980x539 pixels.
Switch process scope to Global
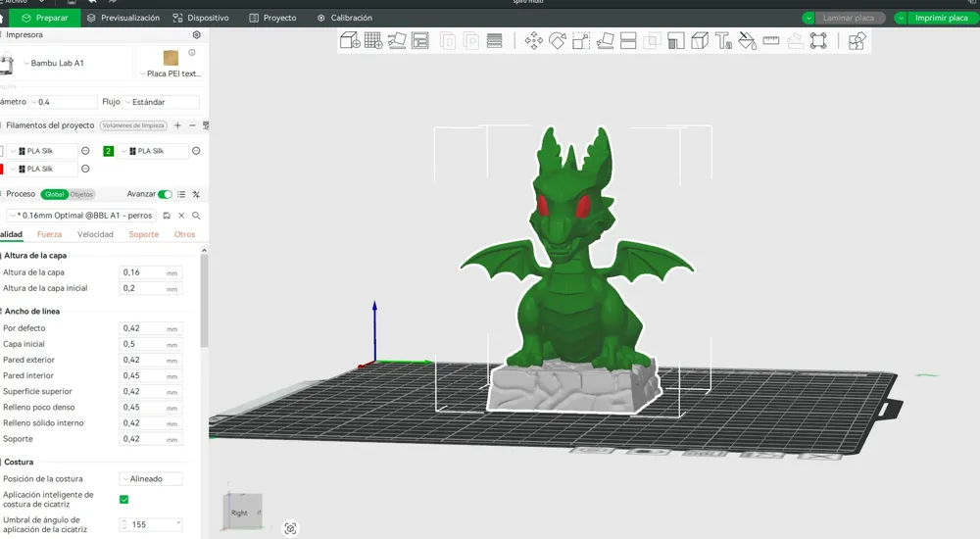(x=54, y=194)
